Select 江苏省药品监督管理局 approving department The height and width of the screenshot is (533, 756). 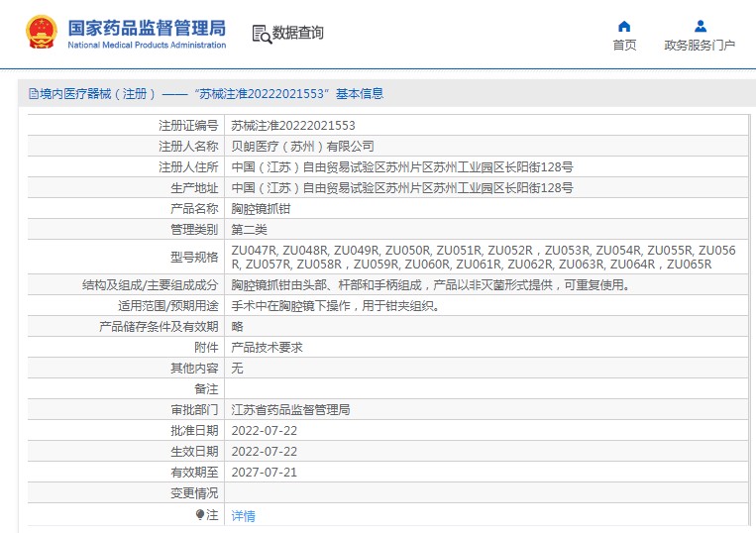click(x=290, y=409)
